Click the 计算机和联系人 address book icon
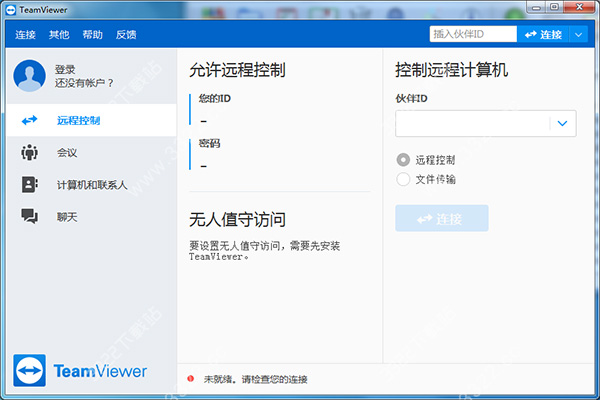The width and height of the screenshot is (600, 400). pyautogui.click(x=29, y=184)
